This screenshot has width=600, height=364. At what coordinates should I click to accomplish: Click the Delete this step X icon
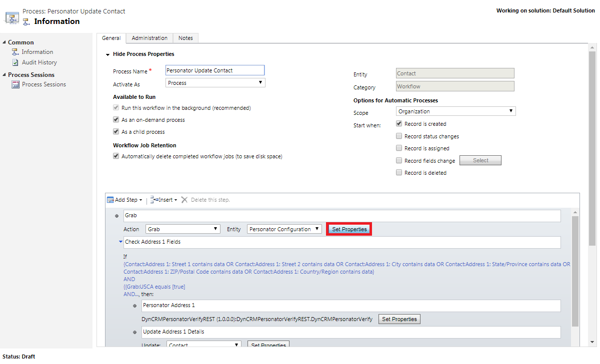click(184, 200)
